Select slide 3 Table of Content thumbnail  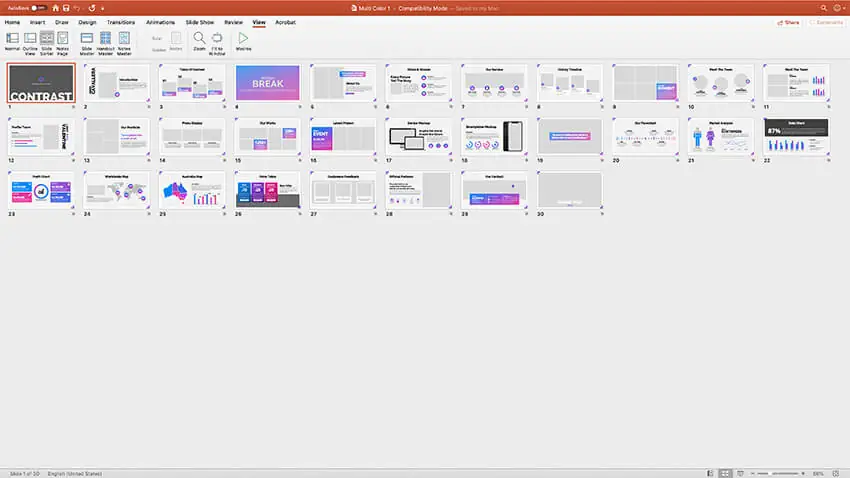pyautogui.click(x=192, y=83)
